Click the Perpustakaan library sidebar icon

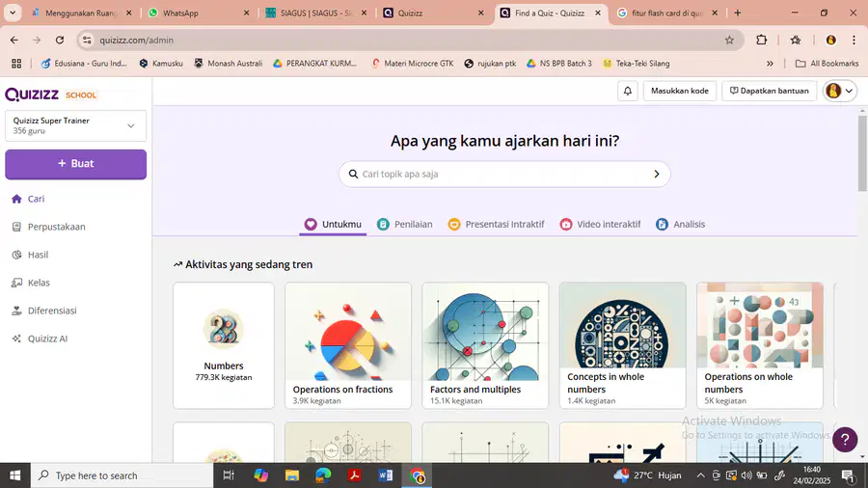coord(16,227)
